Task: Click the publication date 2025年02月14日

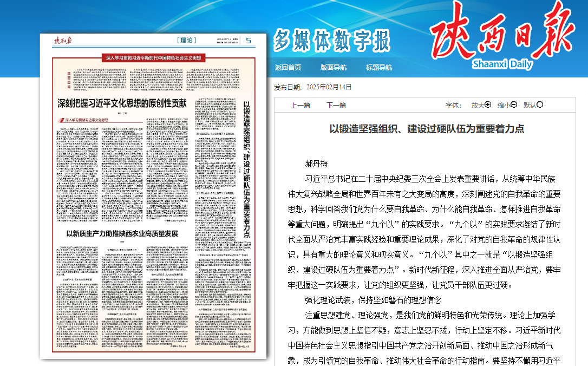Action: pyautogui.click(x=329, y=87)
